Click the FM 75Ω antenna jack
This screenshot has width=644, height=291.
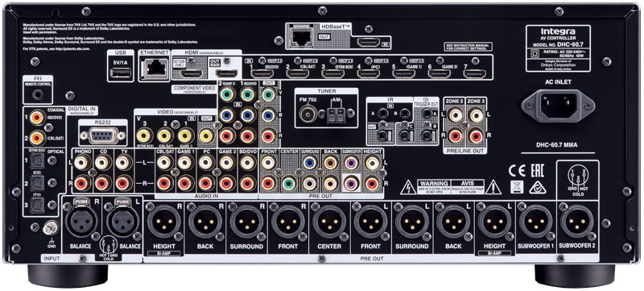[x=308, y=114]
